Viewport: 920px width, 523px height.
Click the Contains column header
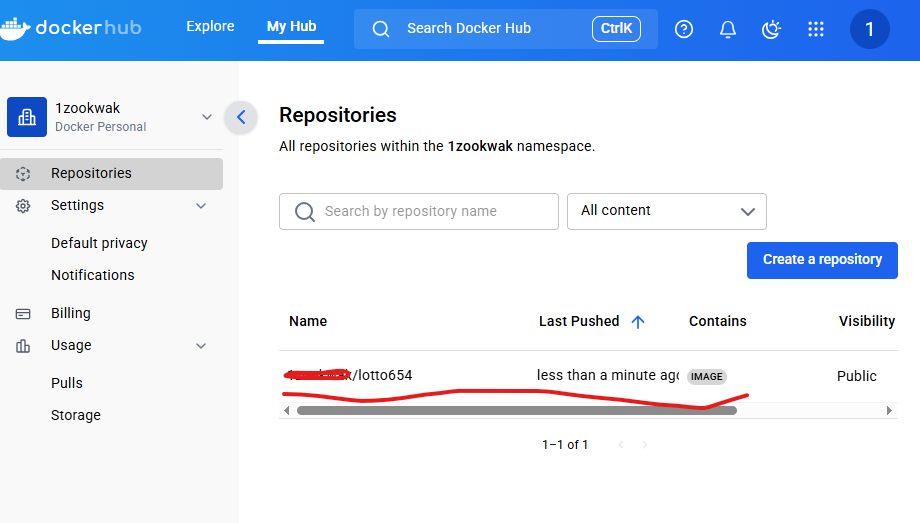tap(718, 321)
